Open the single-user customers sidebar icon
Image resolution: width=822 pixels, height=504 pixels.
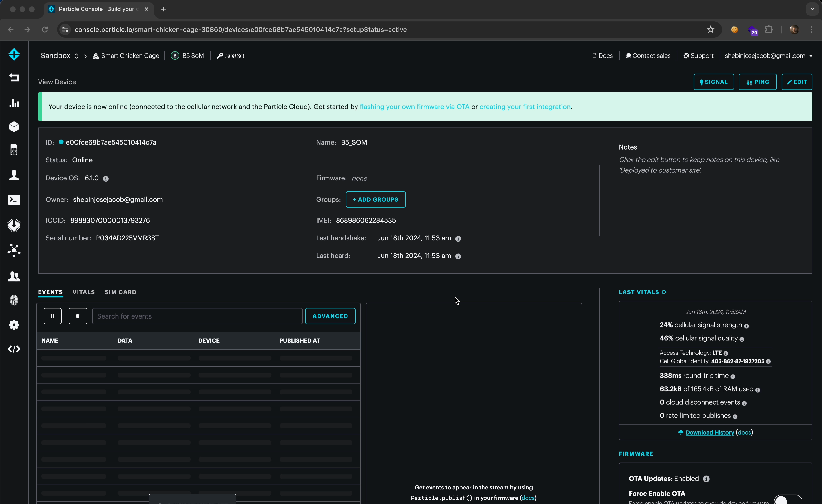pos(14,175)
